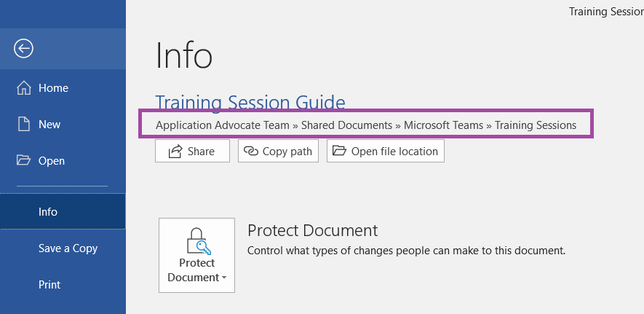Click Shared Documents in the file path
The height and width of the screenshot is (314, 644).
(346, 125)
